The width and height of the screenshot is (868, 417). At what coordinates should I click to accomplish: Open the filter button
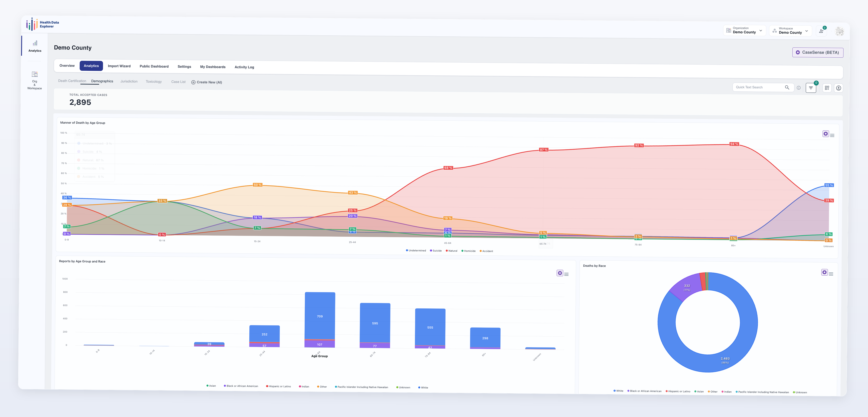(x=811, y=88)
